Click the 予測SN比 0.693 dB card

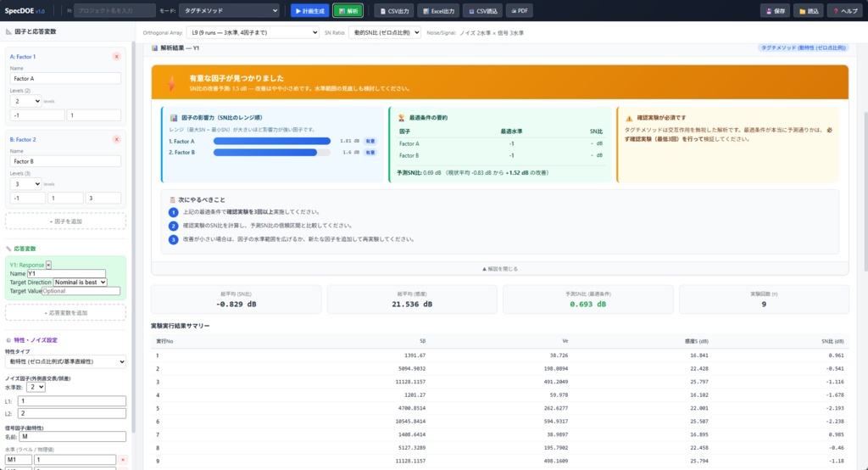(588, 299)
